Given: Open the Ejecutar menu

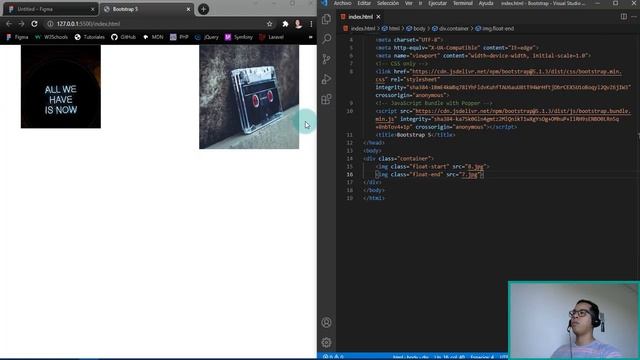Looking at the screenshot, I should (x=438, y=3).
